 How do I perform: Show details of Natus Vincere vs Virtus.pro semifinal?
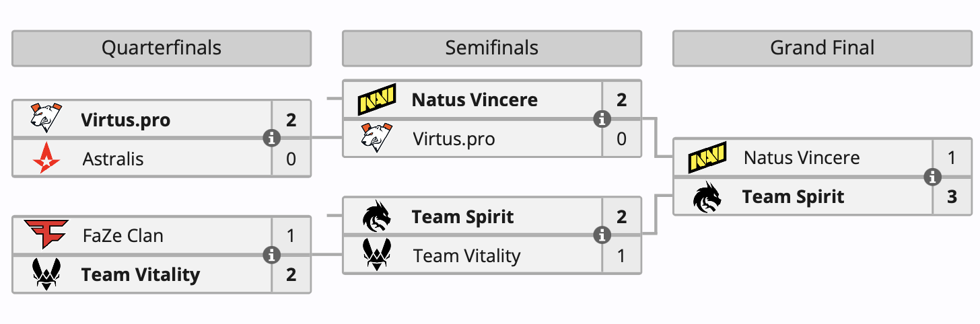(x=602, y=119)
